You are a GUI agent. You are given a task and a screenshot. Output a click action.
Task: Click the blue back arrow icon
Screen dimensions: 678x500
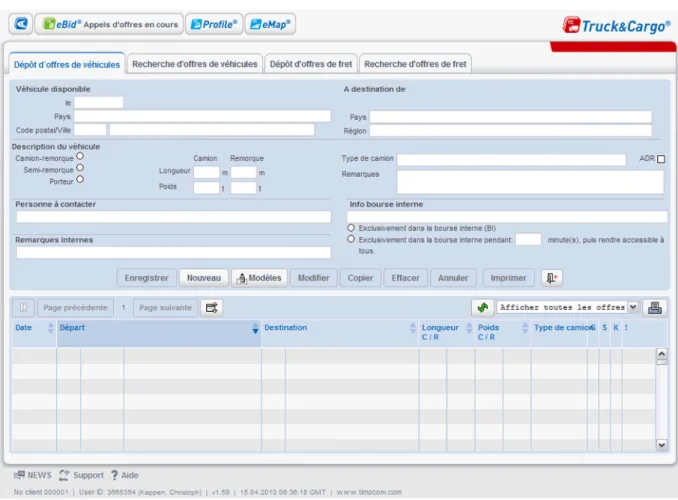[x=20, y=24]
